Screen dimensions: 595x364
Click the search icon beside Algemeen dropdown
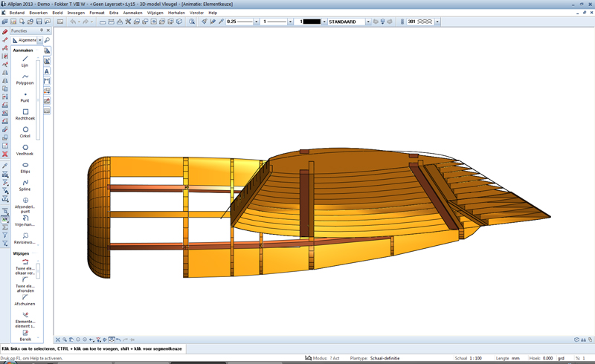click(x=47, y=40)
